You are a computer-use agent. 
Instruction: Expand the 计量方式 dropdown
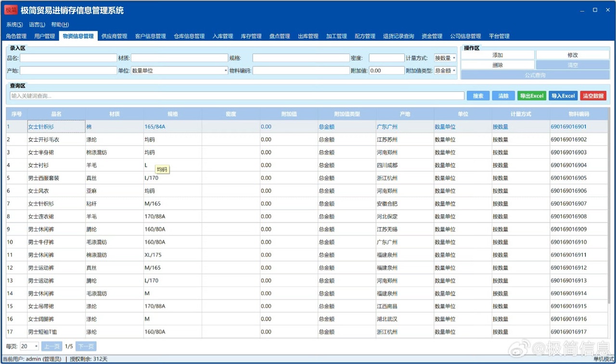point(445,58)
